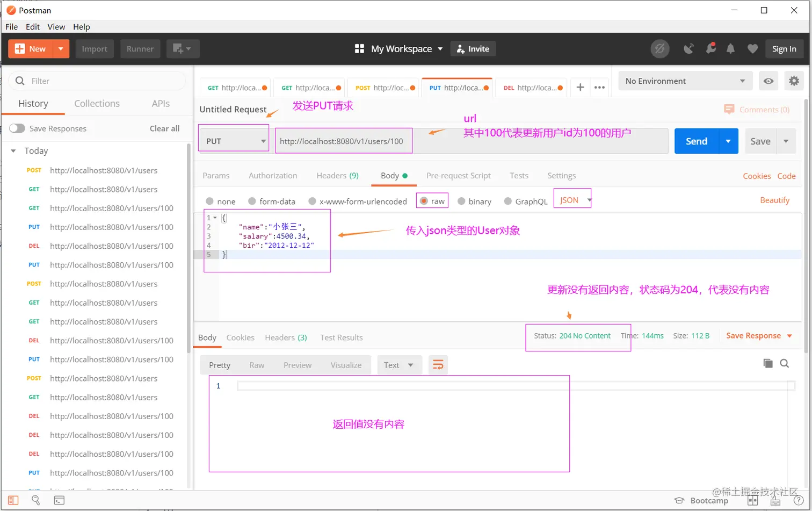Screen dimensions: 812x511
Task: Click the New button plus icon
Action: (x=20, y=49)
